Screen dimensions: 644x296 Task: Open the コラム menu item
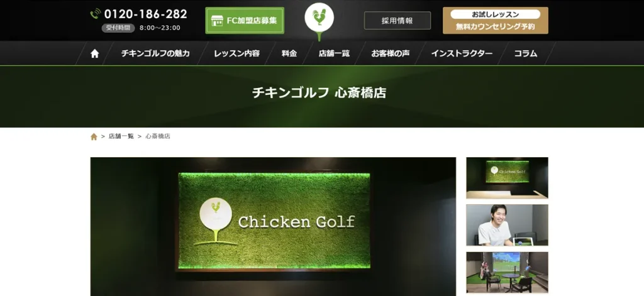(x=525, y=53)
